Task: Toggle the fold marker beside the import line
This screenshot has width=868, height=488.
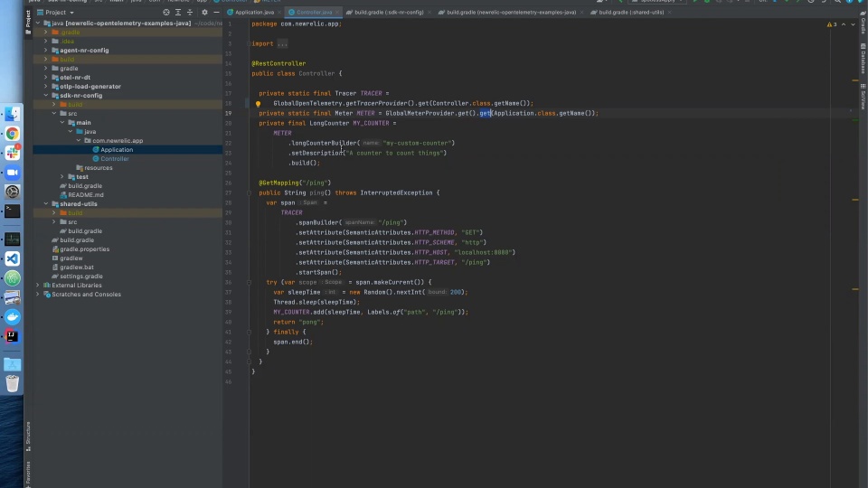Action: [x=249, y=43]
